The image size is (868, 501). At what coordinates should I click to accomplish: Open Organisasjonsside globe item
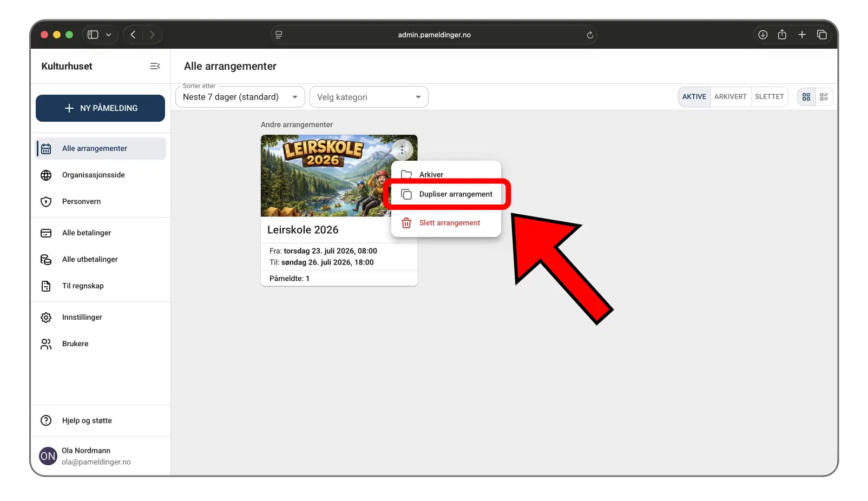[x=93, y=175]
